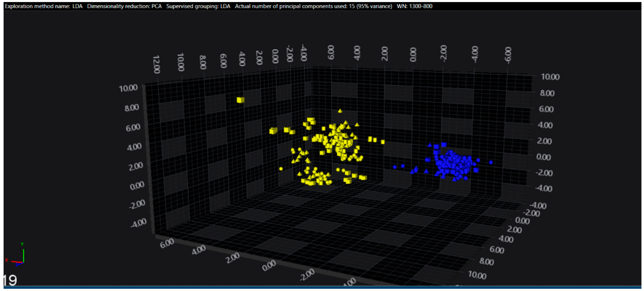
Task: Click the number 19 in the bottom-left corner
Action: (x=10, y=280)
